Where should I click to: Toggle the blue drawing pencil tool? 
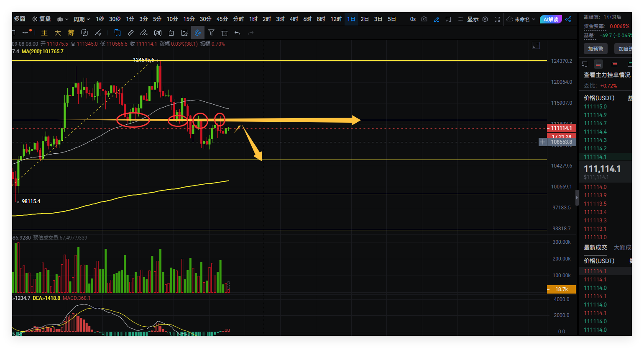point(437,19)
